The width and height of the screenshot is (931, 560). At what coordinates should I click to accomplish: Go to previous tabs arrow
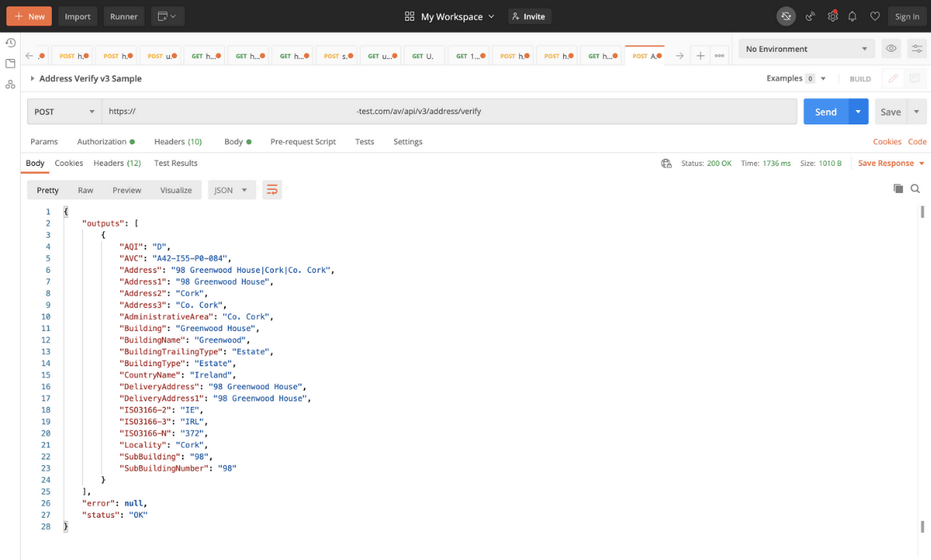tap(29, 56)
